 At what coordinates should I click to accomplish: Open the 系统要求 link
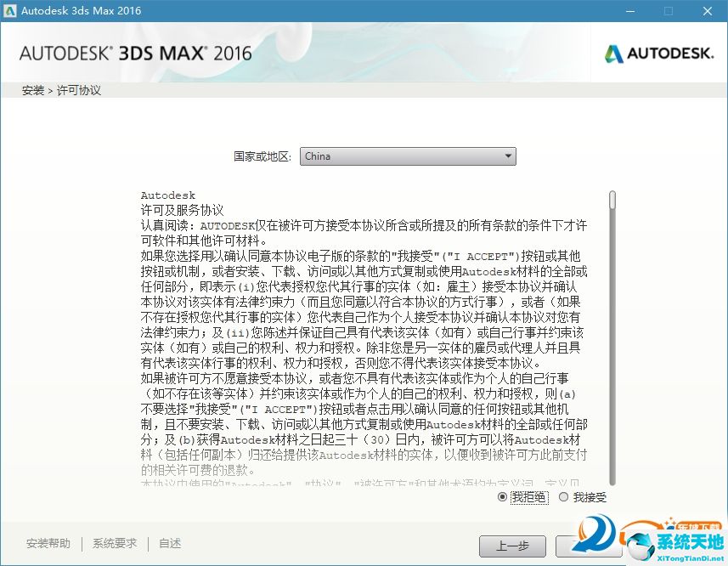click(115, 543)
